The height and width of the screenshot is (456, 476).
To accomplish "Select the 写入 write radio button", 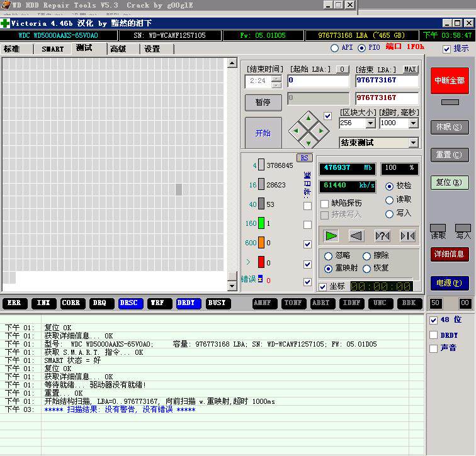I will coord(389,214).
